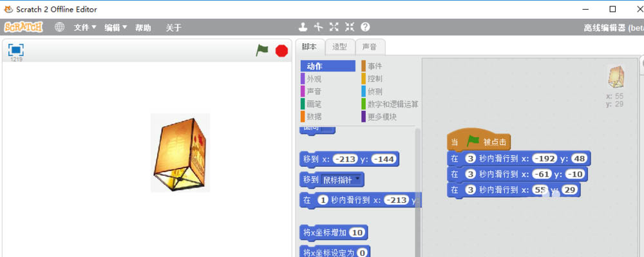Switch stage to full screen mode

point(16,50)
